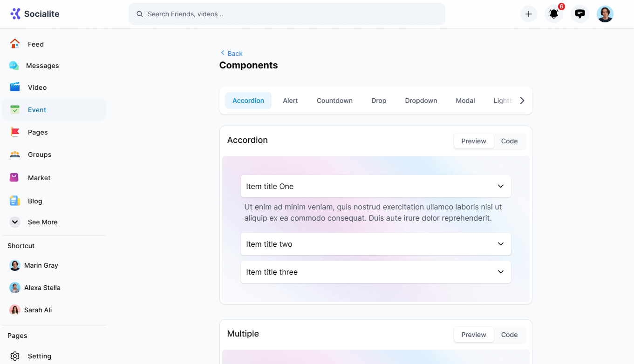Expand the Item title three accordion
The height and width of the screenshot is (364, 634).
(375, 272)
